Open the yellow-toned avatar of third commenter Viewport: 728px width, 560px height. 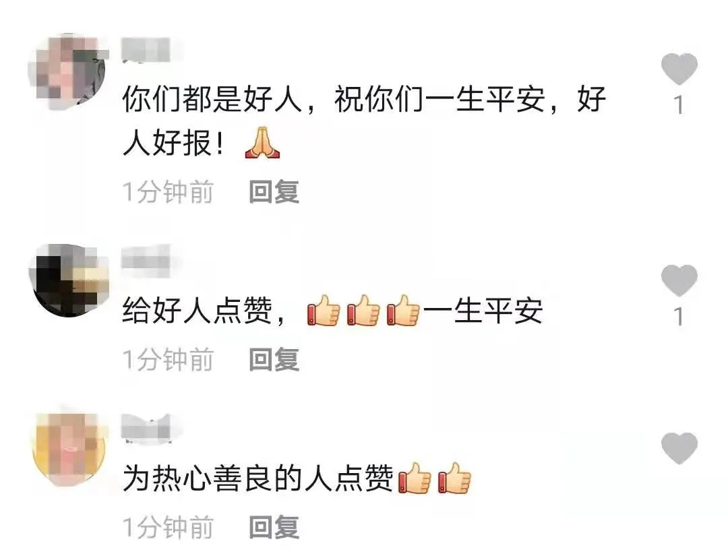click(69, 448)
